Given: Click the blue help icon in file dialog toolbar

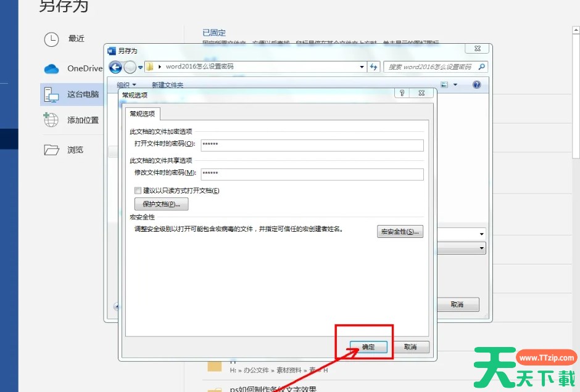Looking at the screenshot, I should [476, 84].
